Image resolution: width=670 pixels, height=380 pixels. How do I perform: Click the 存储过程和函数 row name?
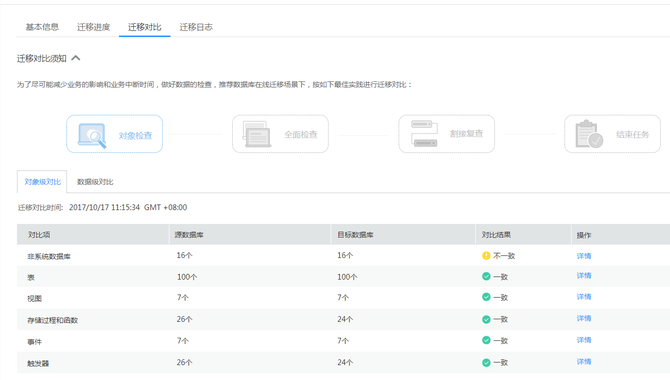tap(53, 320)
